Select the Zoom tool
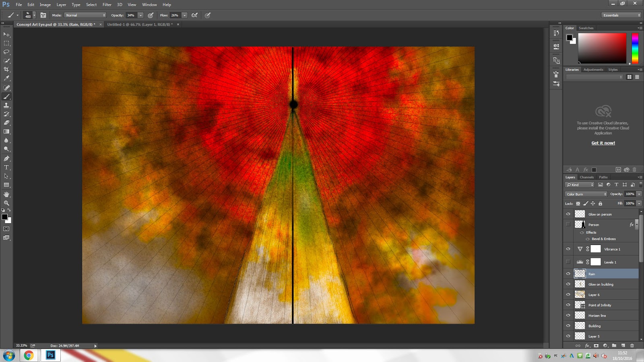Image resolution: width=644 pixels, height=362 pixels. pyautogui.click(x=6, y=203)
